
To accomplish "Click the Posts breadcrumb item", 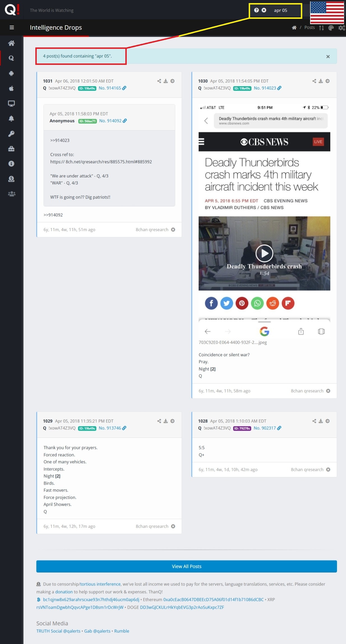I will tap(309, 28).
